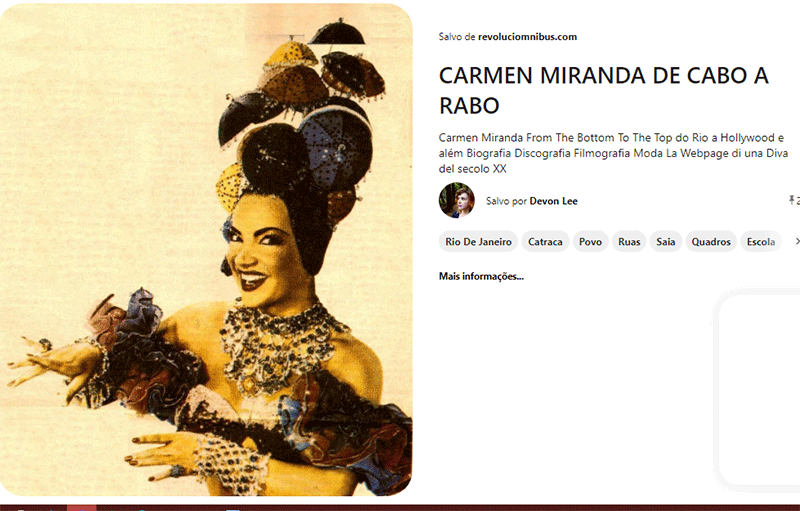Click the pushpin saves count icon

point(792,200)
